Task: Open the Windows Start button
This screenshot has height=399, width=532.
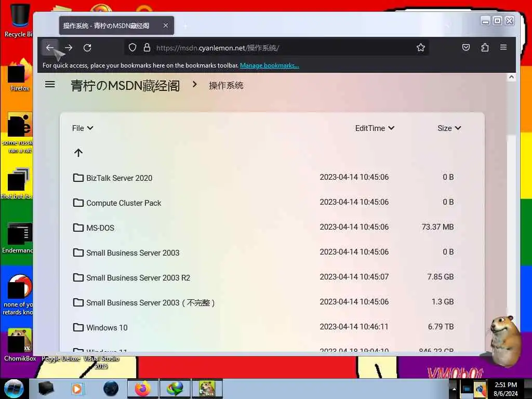Action: 14,389
